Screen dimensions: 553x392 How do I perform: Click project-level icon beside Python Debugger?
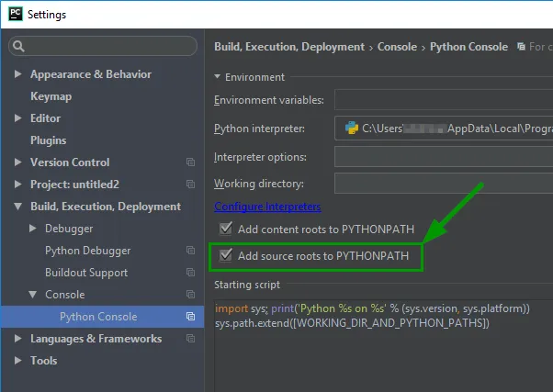point(190,251)
